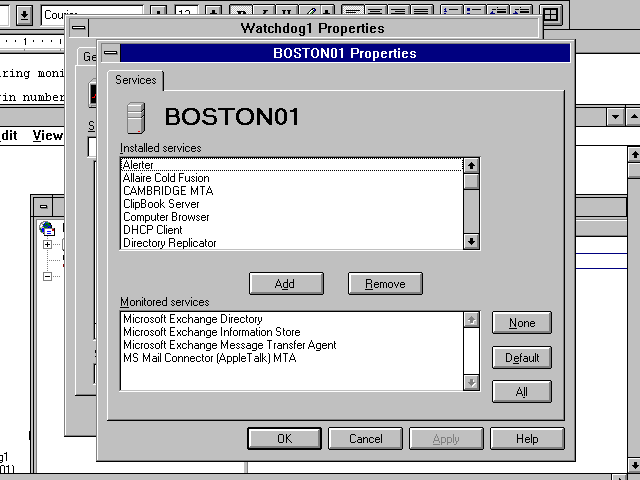Click up arrow of Monitored services scrollbar
Viewport: 640px width, 480px height.
[x=471, y=320]
